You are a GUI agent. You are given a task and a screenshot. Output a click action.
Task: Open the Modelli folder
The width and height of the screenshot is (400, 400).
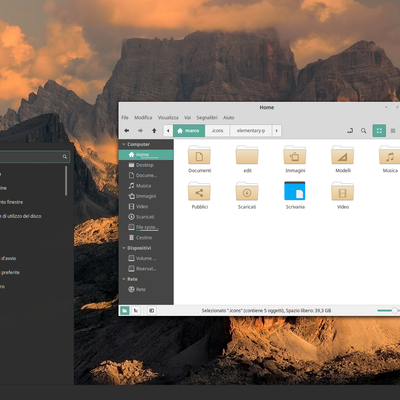coord(343,159)
